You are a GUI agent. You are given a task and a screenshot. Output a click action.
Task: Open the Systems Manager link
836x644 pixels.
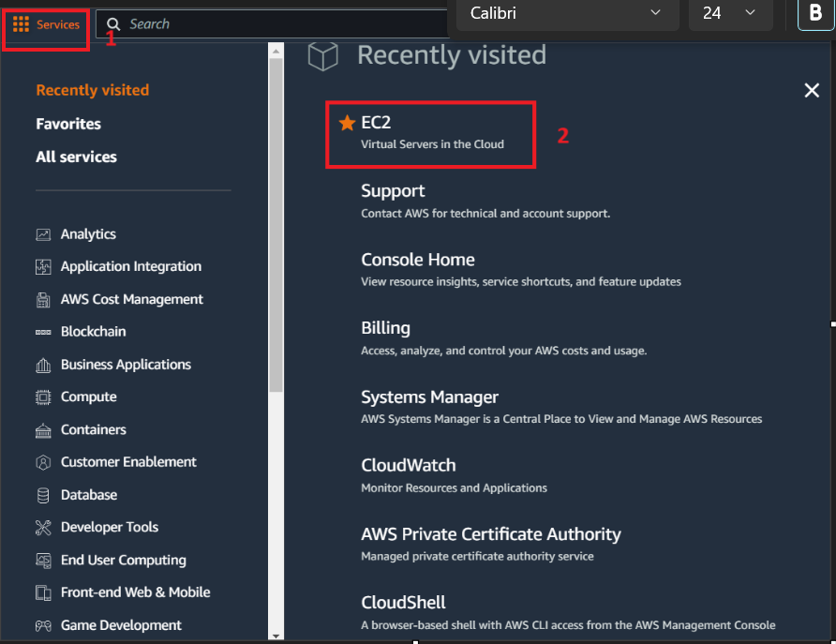pyautogui.click(x=430, y=397)
